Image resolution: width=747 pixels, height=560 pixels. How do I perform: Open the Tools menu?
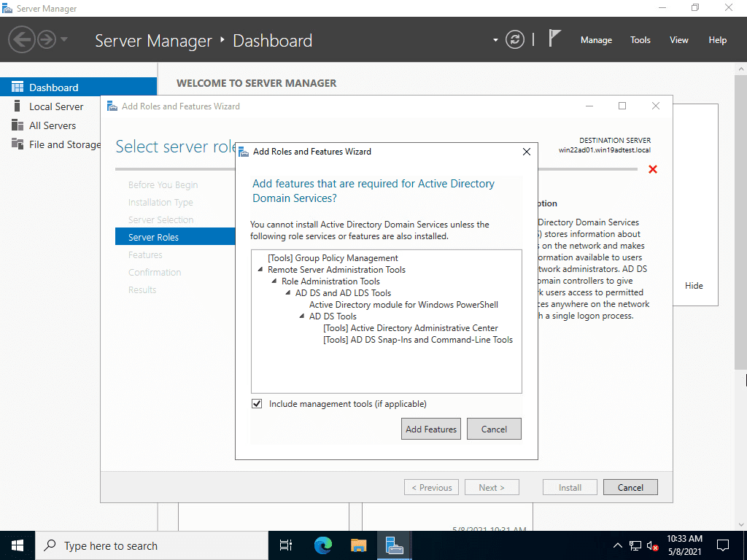pos(640,40)
